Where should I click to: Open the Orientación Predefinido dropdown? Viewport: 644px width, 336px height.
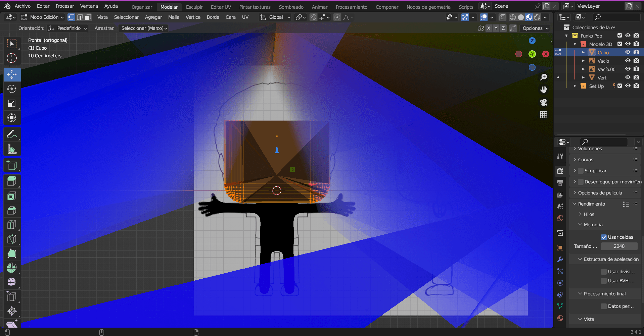[x=68, y=28]
